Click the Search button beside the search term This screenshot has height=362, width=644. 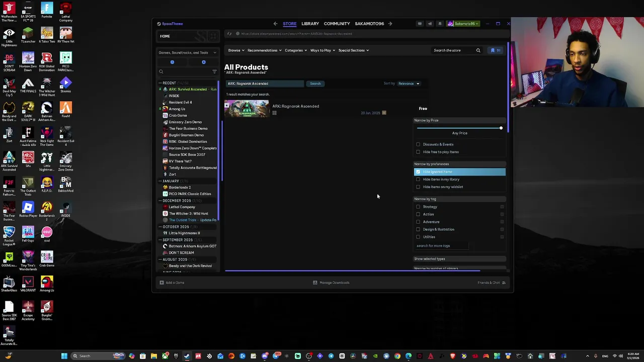click(315, 83)
